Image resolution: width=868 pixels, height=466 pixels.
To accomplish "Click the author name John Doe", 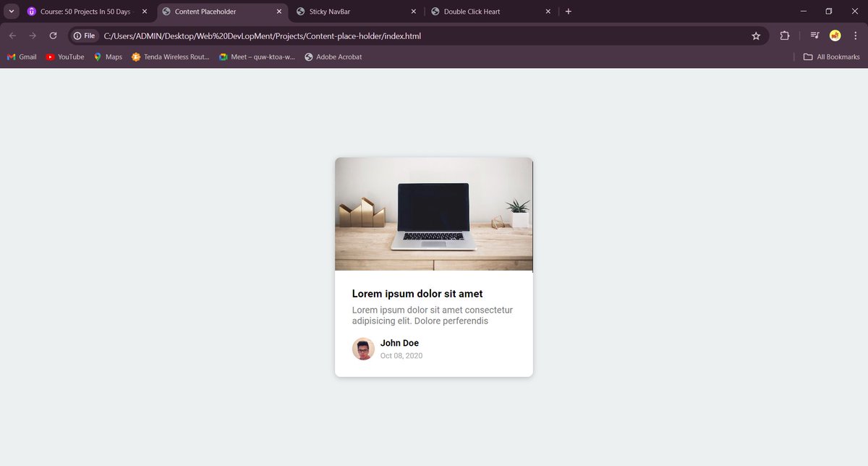I will point(399,343).
